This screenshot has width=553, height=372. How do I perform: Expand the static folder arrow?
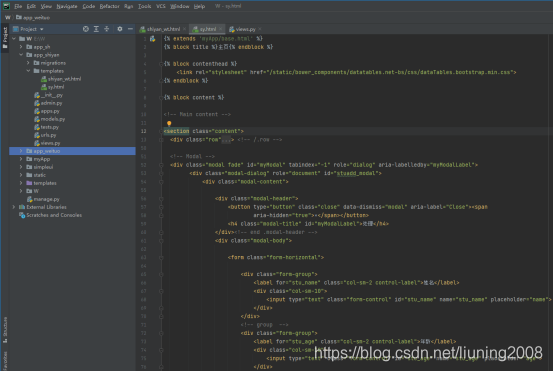pyautogui.click(x=21, y=175)
